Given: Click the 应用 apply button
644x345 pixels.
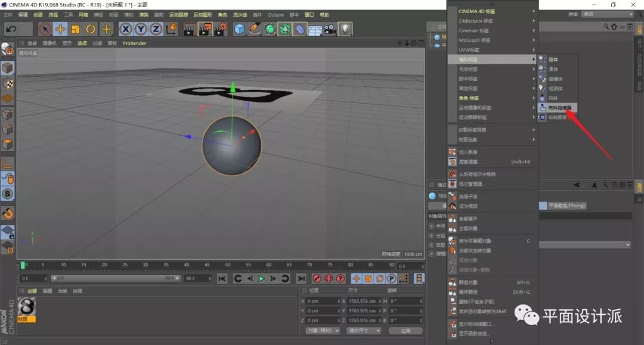Looking at the screenshot, I should [405, 331].
